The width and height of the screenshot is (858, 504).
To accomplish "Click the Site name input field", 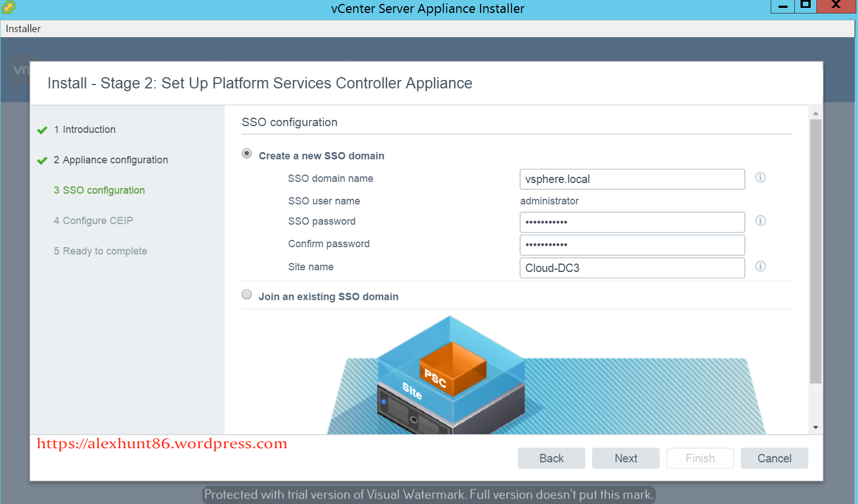I will pos(632,268).
